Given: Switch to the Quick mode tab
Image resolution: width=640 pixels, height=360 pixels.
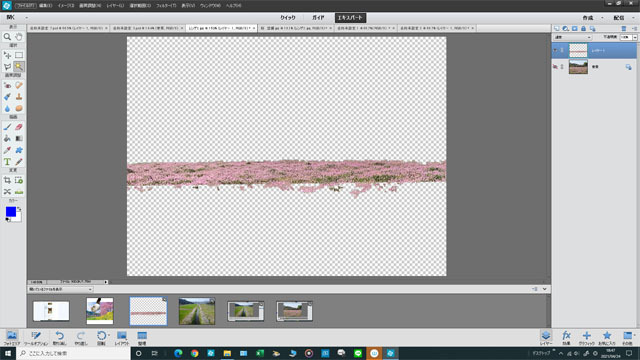Looking at the screenshot, I should point(288,18).
